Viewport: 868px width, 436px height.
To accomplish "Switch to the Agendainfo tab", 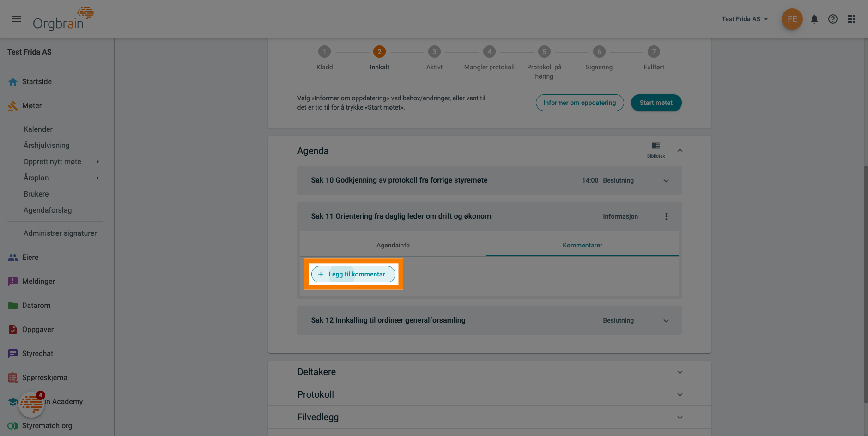I will pos(393,245).
